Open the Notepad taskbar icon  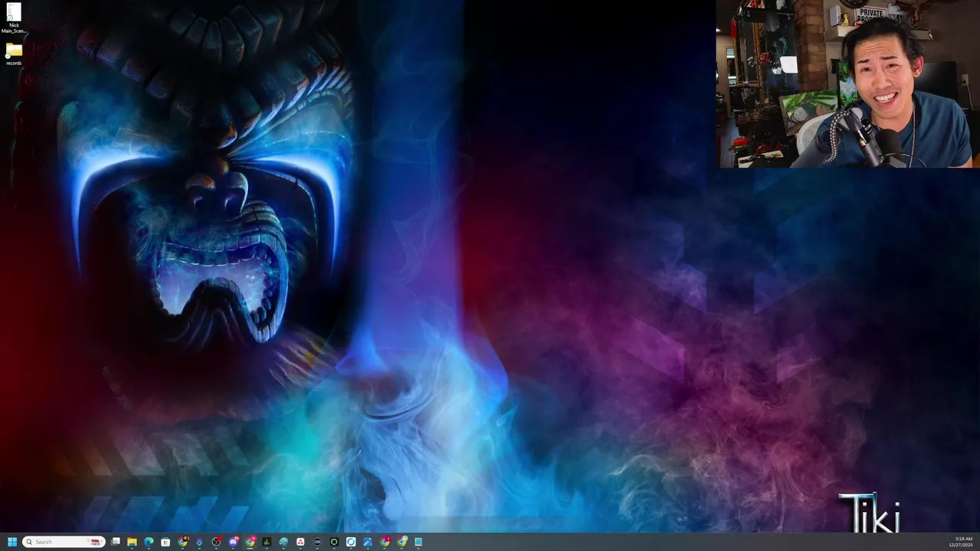[x=419, y=542]
